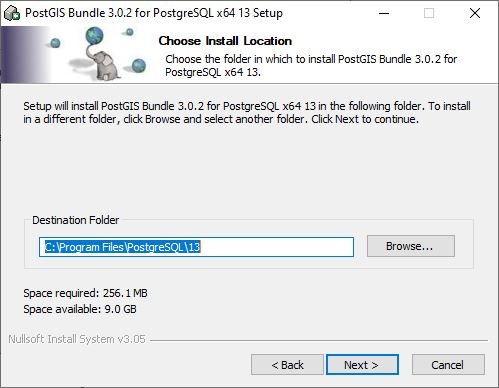This screenshot has height=388, width=499.
Task: Click the Choose Install Location heading
Action: click(x=225, y=41)
